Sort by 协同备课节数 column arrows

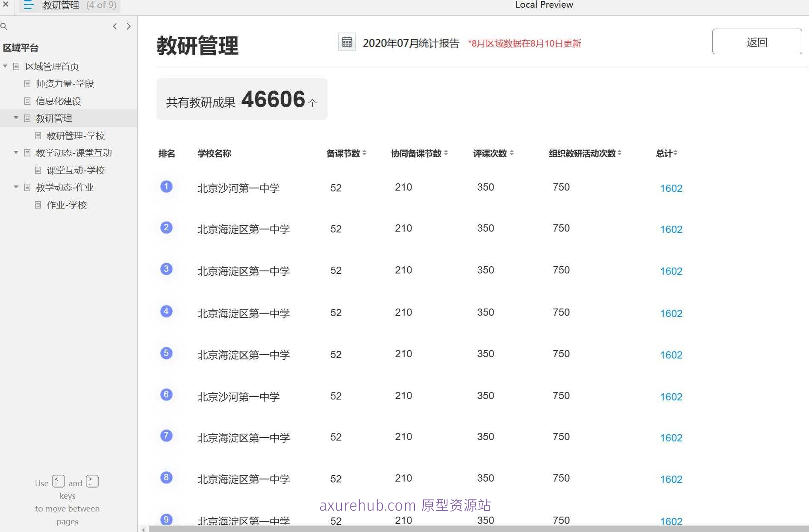446,153
